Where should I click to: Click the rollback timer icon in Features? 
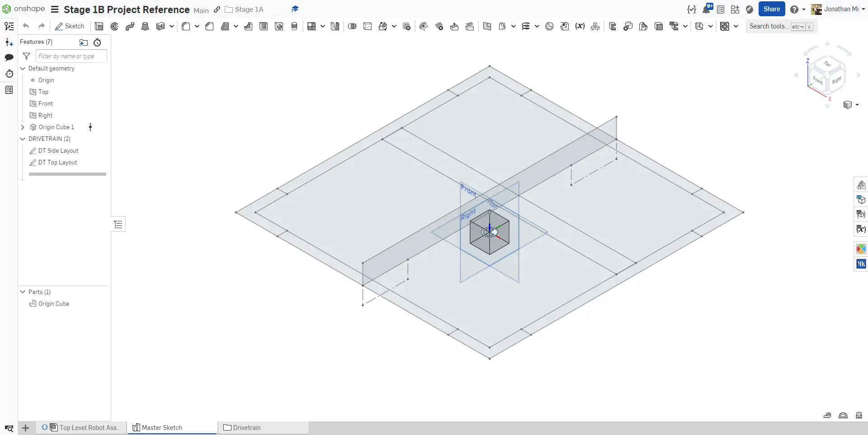(97, 42)
